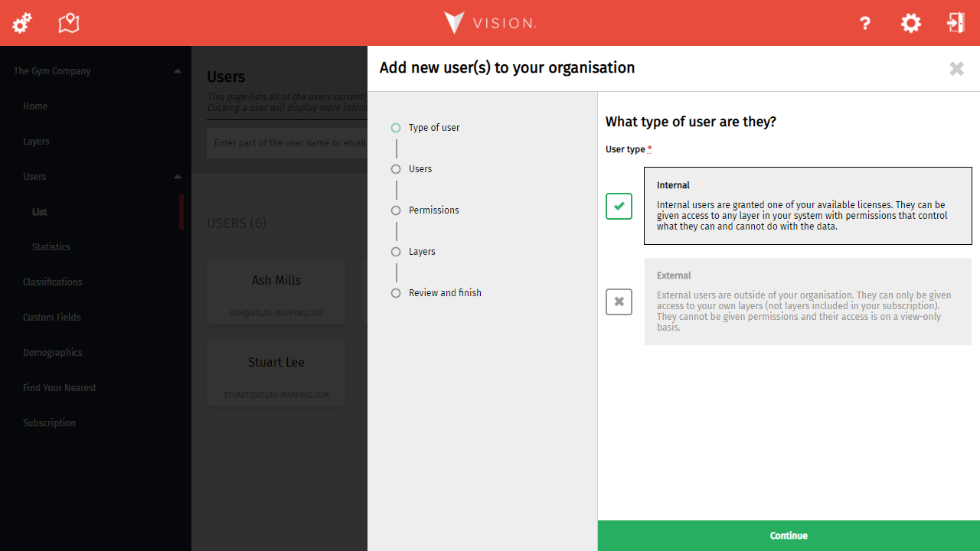The height and width of the screenshot is (551, 980).
Task: Select the External user description panel
Action: click(x=808, y=302)
